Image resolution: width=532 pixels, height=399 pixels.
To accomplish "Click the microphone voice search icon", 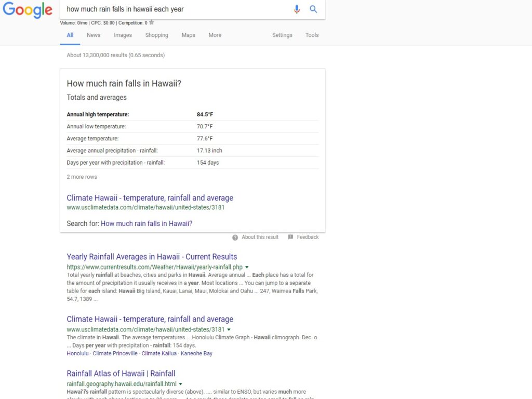I will [297, 9].
